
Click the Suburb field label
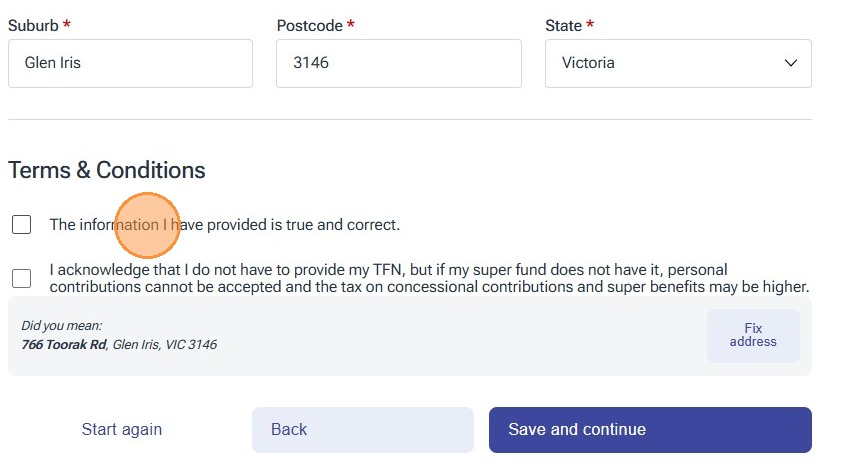[x=32, y=24]
